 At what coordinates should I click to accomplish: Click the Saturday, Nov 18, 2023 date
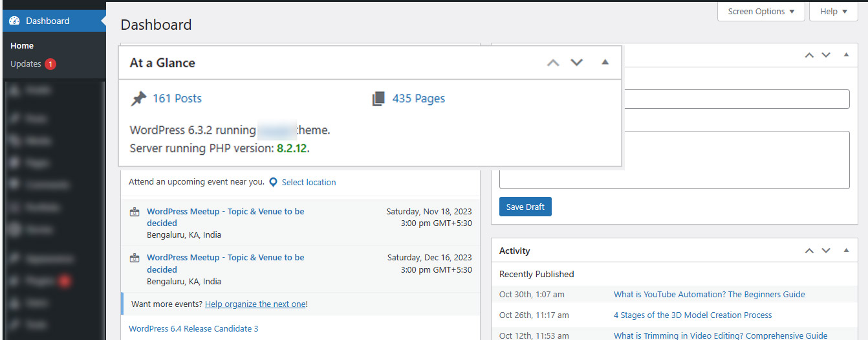tap(429, 212)
